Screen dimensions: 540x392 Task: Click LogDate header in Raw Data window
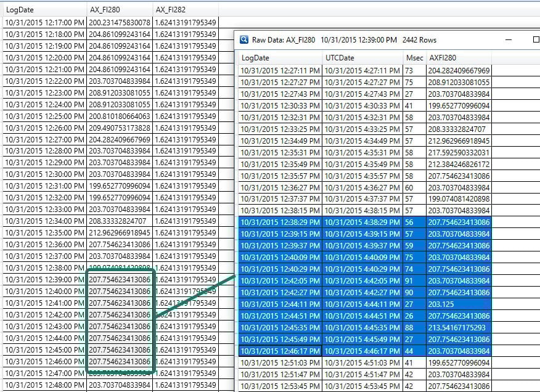pos(280,57)
